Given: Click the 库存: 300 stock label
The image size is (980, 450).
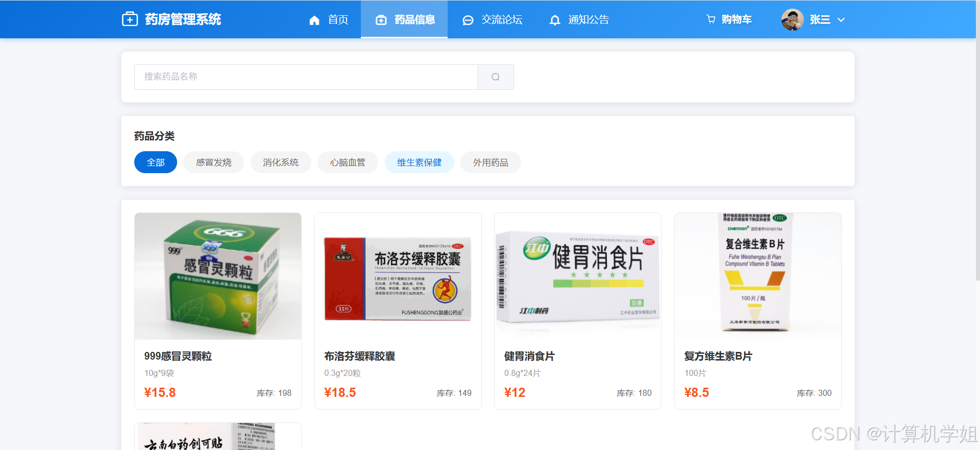Looking at the screenshot, I should pos(814,393).
